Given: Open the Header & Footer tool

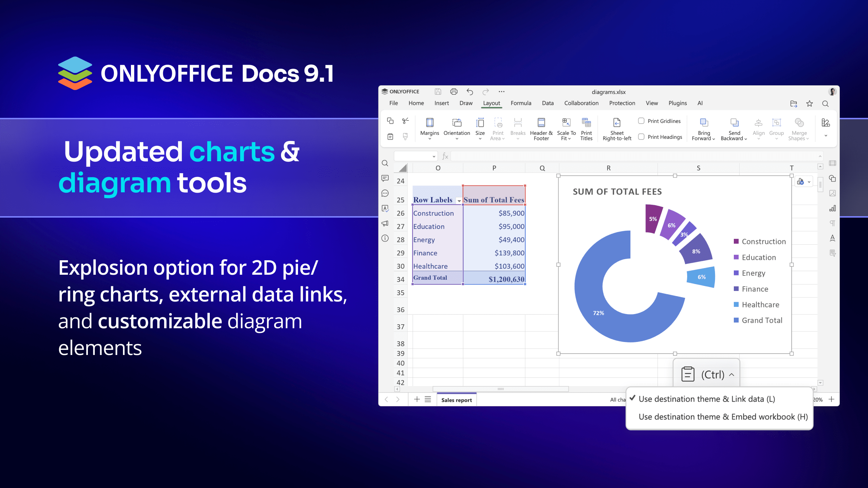Looking at the screenshot, I should pyautogui.click(x=541, y=123).
